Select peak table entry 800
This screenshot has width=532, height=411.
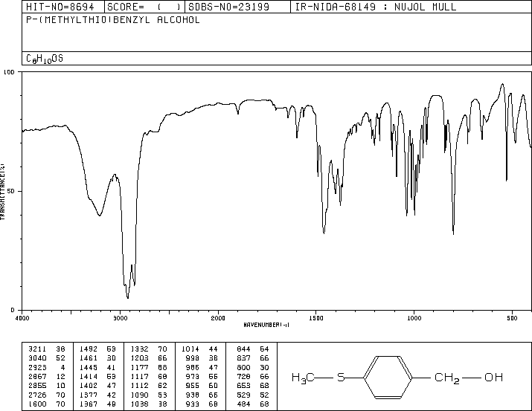[243, 367]
